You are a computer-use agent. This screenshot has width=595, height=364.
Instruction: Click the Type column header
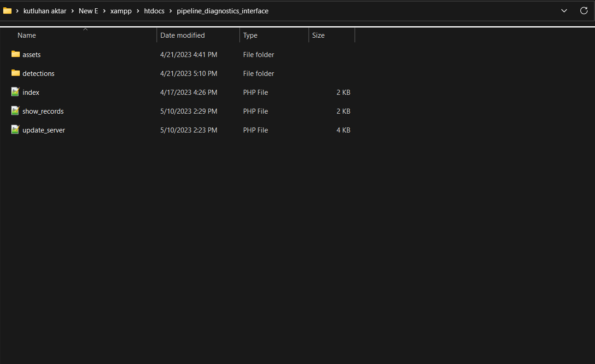pos(250,35)
